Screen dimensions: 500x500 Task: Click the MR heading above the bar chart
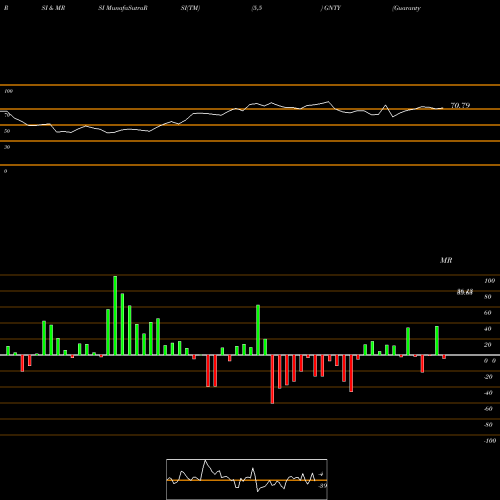(x=446, y=260)
